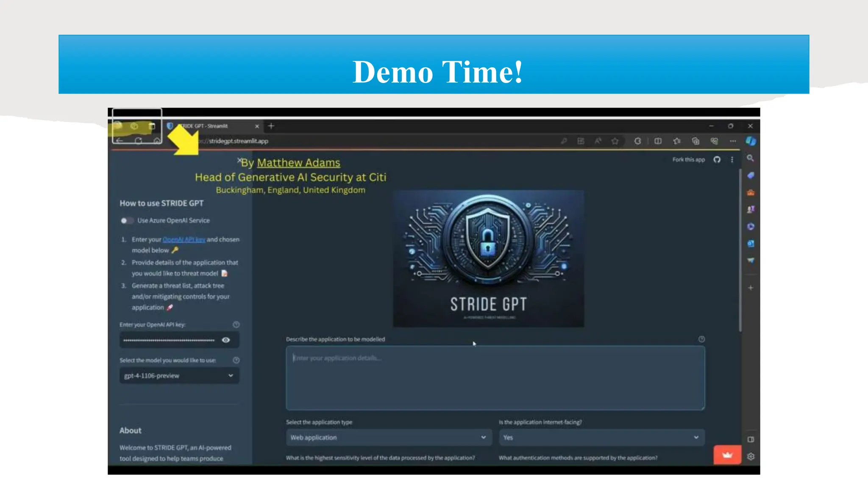Click the 'About' heading in sidebar
This screenshot has height=488, width=868.
(x=131, y=430)
